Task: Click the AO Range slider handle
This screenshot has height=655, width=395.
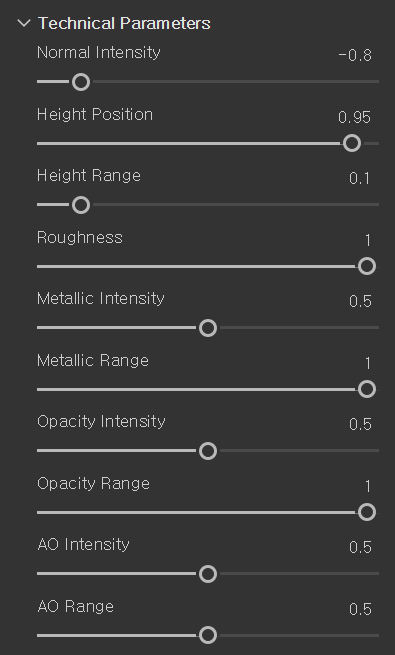Action: [208, 635]
